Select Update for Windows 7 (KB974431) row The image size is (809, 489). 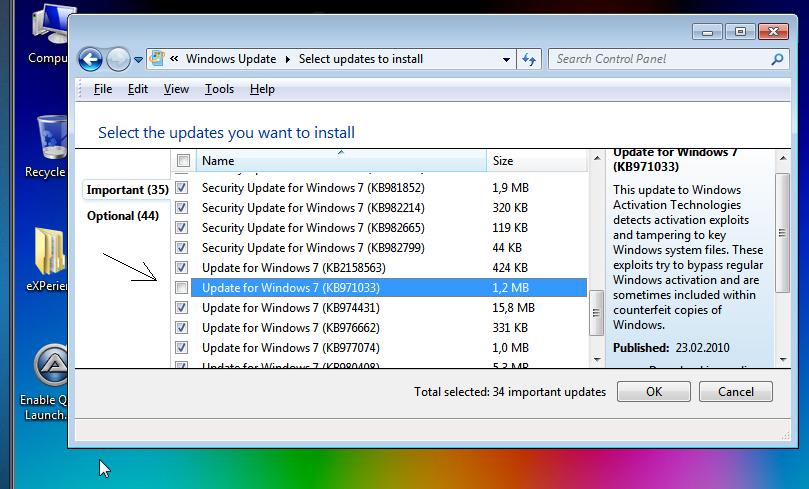click(389, 308)
